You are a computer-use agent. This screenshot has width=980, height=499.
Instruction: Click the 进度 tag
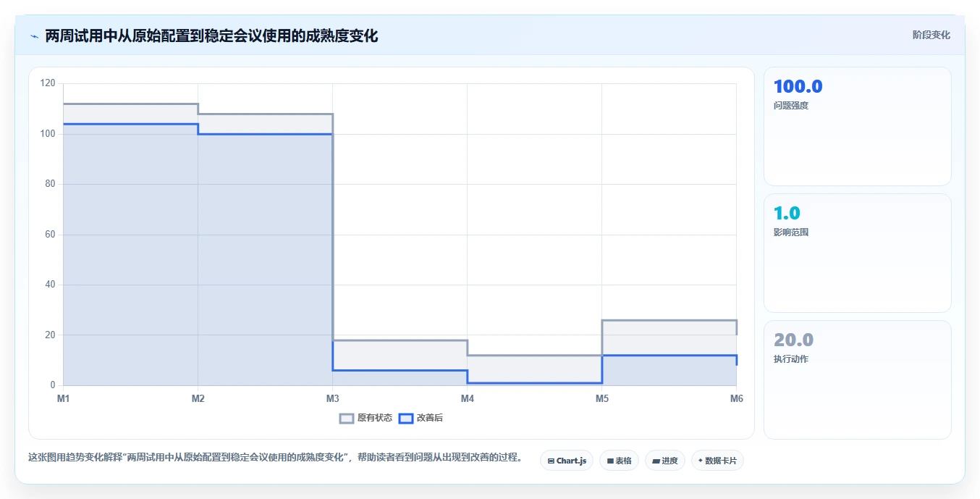[x=665, y=461]
